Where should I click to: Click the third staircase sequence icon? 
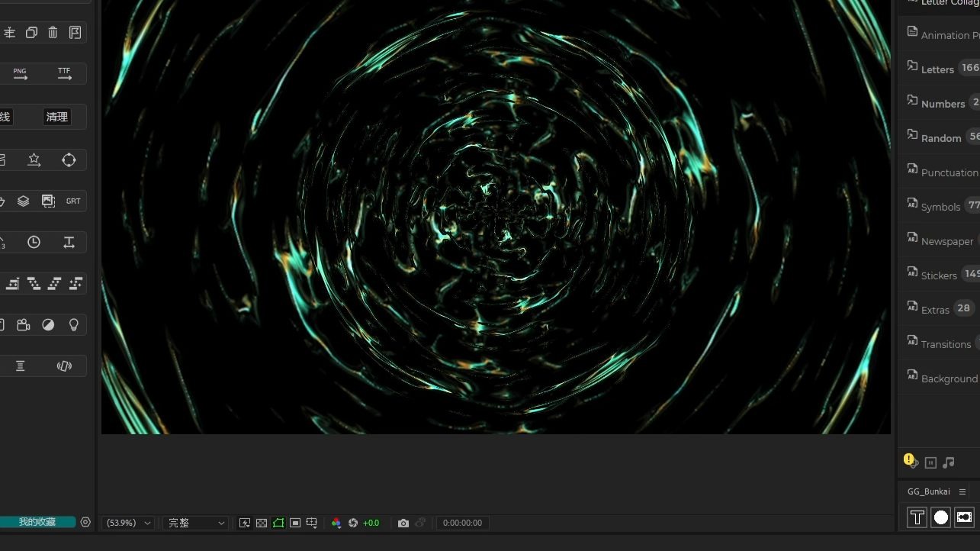[x=54, y=283]
